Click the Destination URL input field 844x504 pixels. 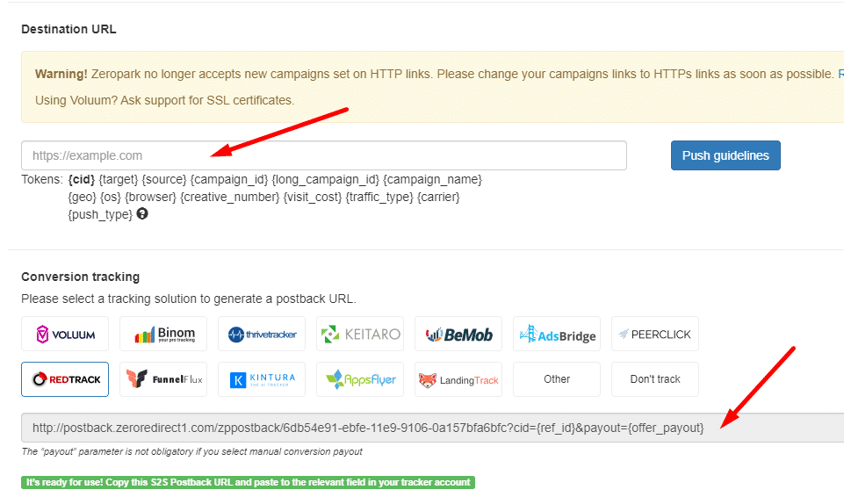[323, 155]
